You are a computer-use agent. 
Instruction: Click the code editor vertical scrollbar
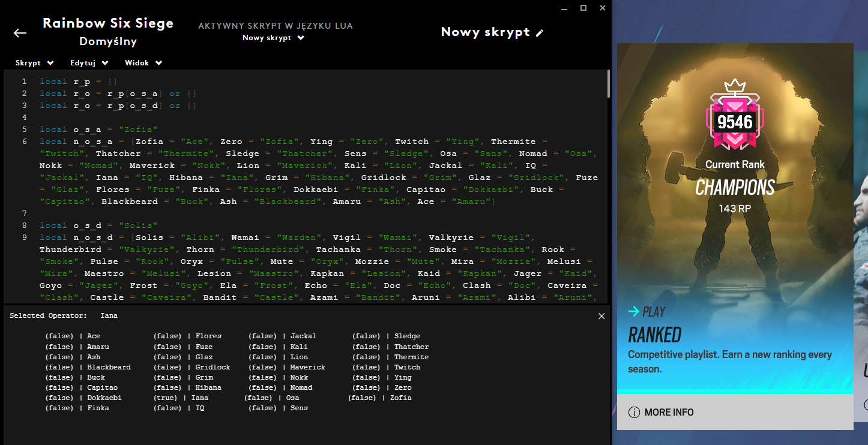click(608, 84)
